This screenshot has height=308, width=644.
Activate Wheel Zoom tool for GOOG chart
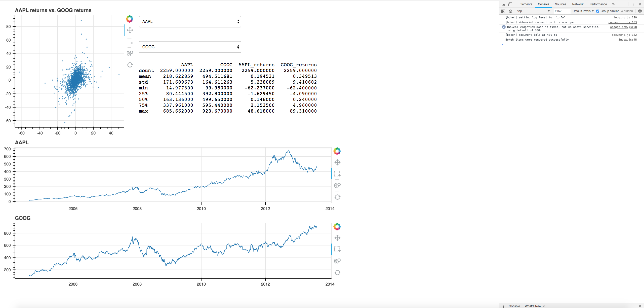337,261
